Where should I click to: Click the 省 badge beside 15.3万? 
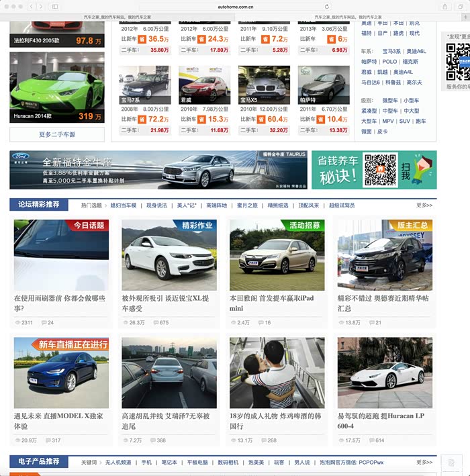(x=201, y=120)
